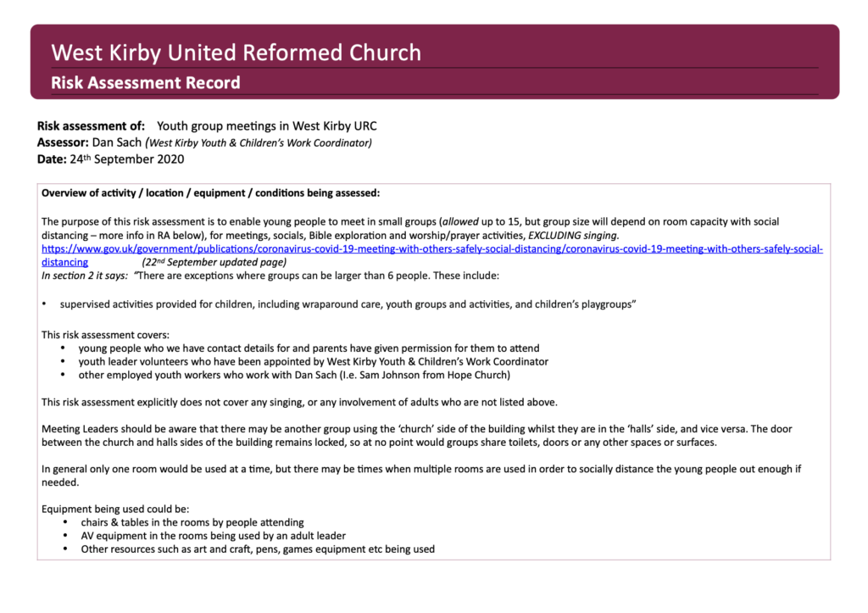This screenshot has width=868, height=613.
Task: Click the 'West Kirby United Reformed Church' title
Action: [236, 53]
